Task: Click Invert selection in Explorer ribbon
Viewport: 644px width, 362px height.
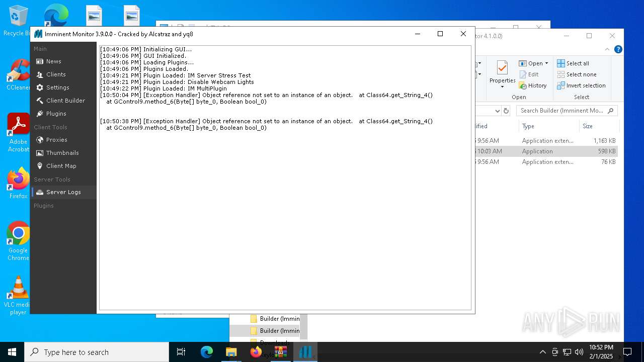Action: coord(581,85)
